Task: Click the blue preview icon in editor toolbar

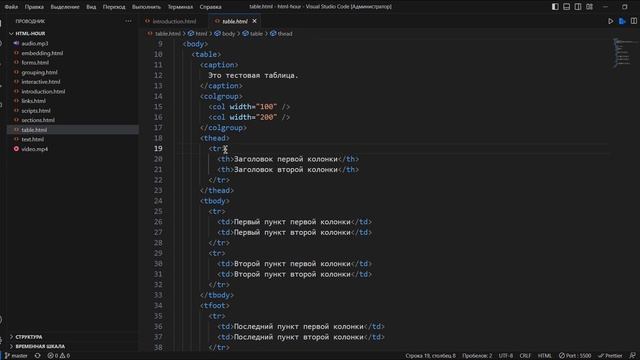Action: [622, 21]
